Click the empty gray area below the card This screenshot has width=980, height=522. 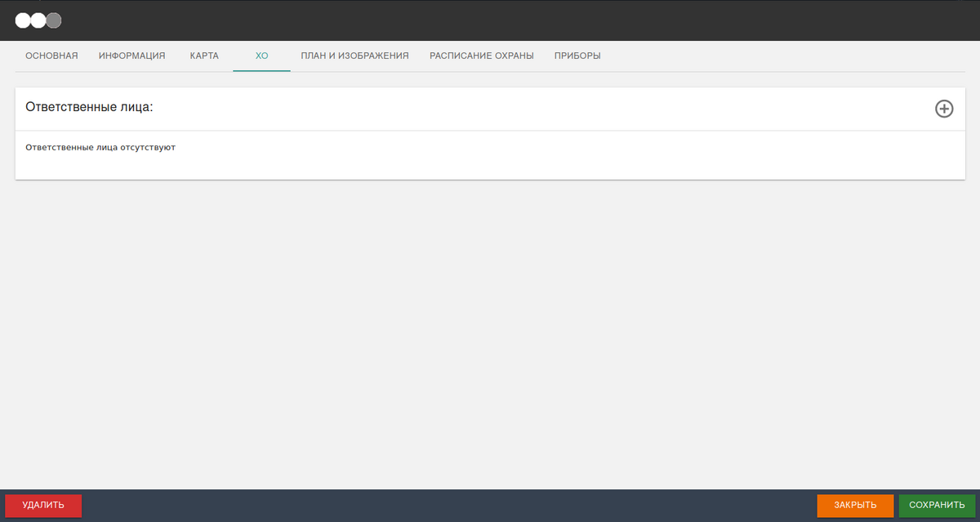click(490, 327)
